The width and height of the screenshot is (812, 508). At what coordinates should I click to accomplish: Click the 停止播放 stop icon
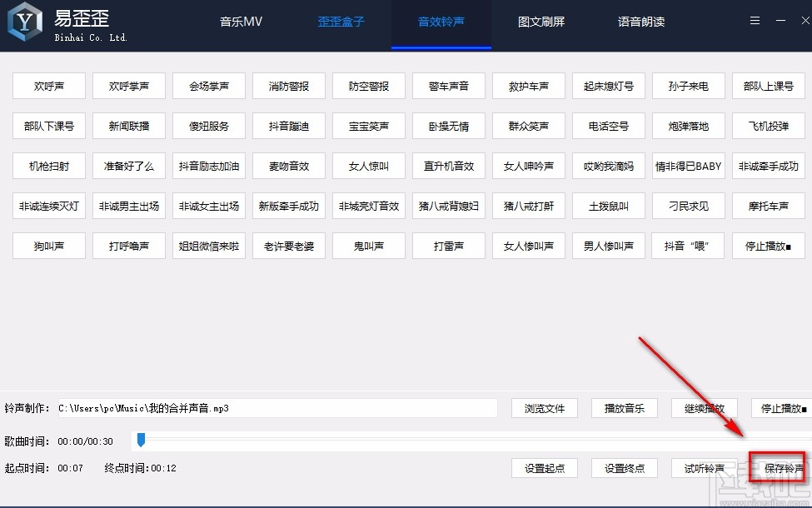pos(768,246)
